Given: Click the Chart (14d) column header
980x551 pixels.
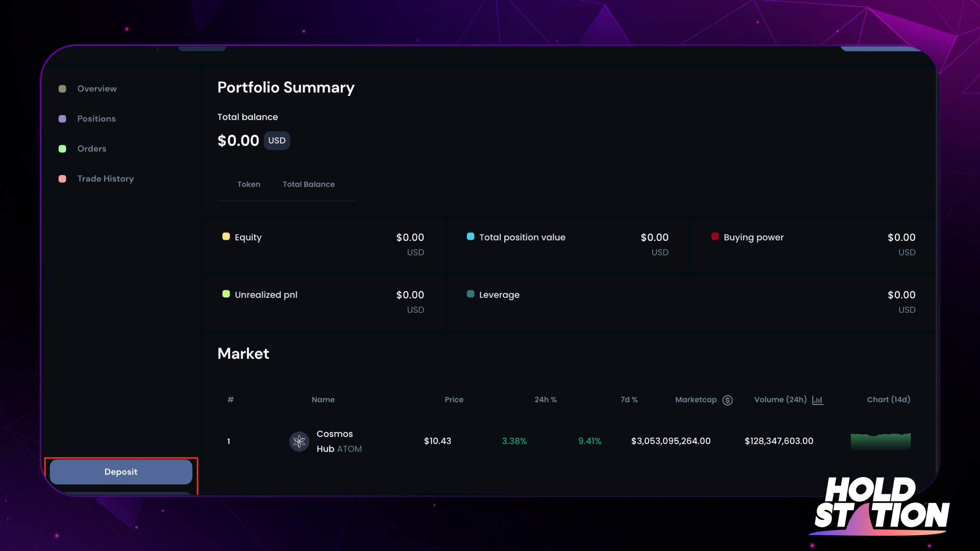Looking at the screenshot, I should pos(889,400).
